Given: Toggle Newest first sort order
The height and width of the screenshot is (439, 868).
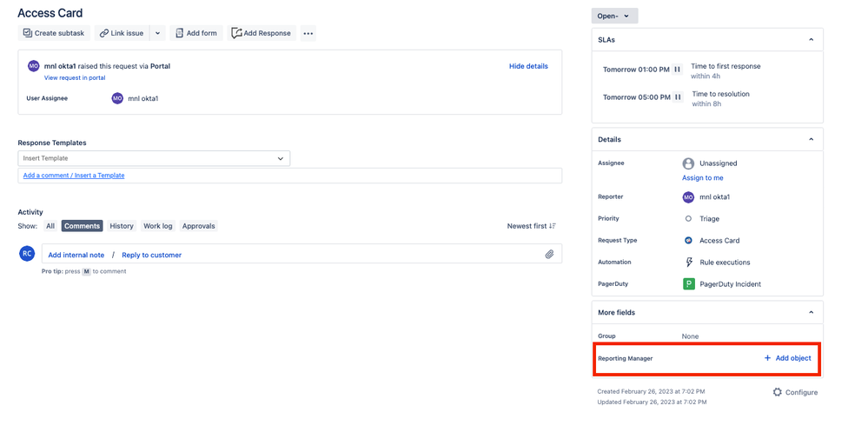Looking at the screenshot, I should coord(532,226).
